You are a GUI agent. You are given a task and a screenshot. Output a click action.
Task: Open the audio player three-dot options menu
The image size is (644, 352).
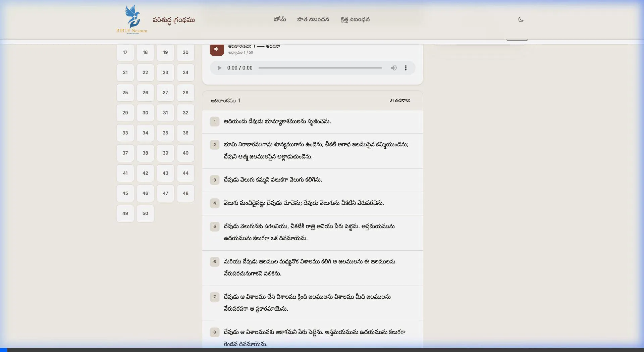pyautogui.click(x=406, y=68)
